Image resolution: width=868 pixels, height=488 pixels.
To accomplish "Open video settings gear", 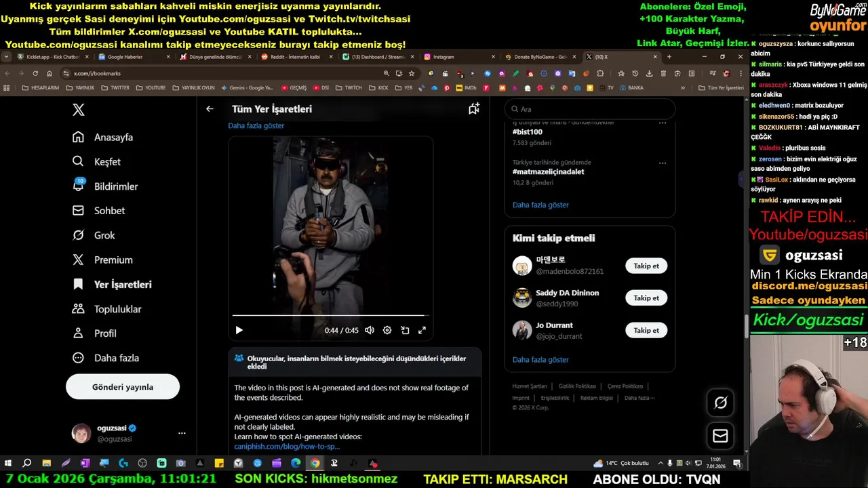I will point(387,330).
